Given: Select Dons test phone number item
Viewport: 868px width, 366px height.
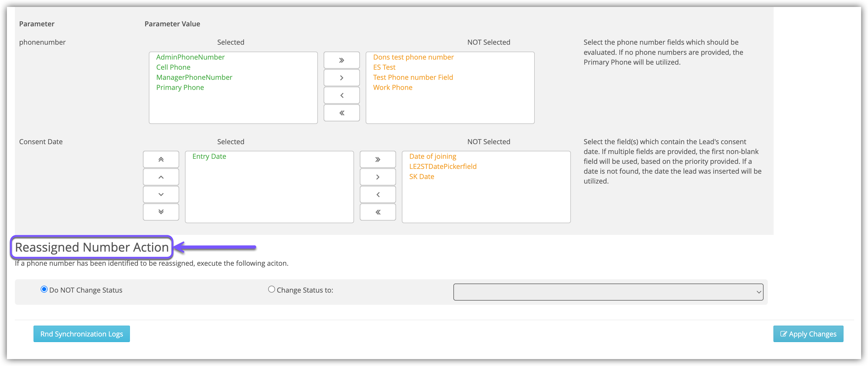Looking at the screenshot, I should tap(413, 57).
